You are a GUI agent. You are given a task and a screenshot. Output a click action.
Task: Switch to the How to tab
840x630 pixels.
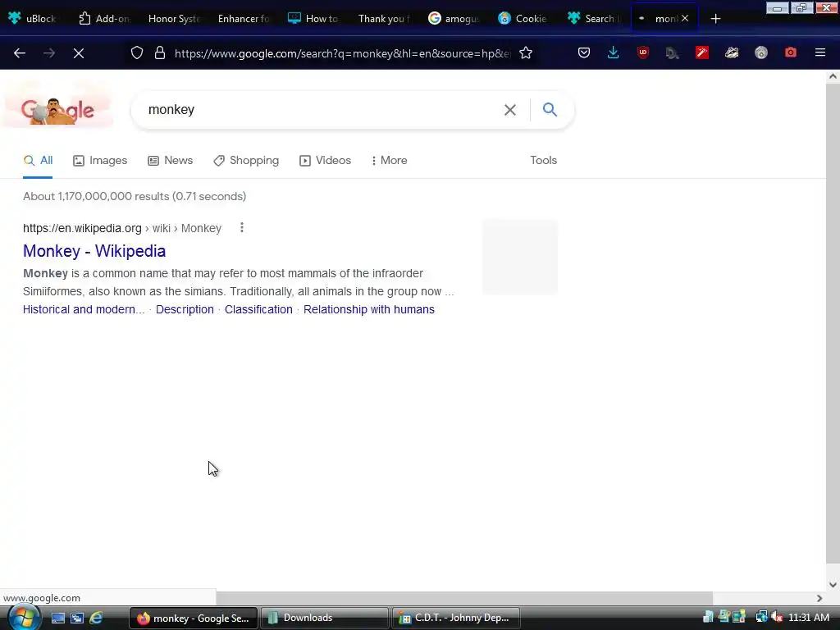[x=313, y=18]
